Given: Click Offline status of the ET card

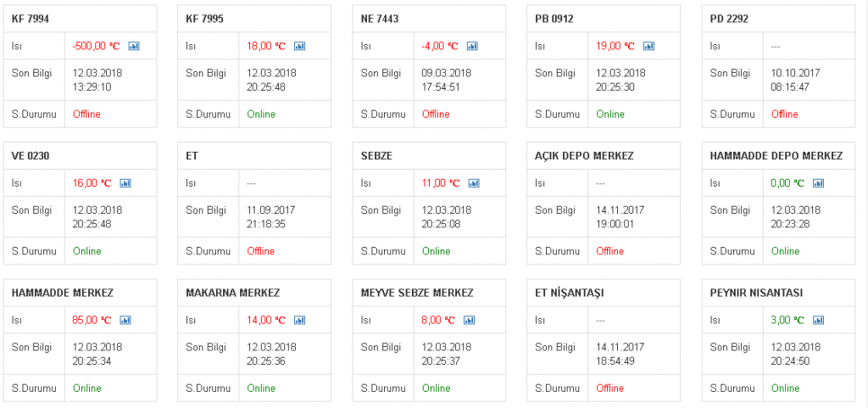Looking at the screenshot, I should click(x=261, y=251).
